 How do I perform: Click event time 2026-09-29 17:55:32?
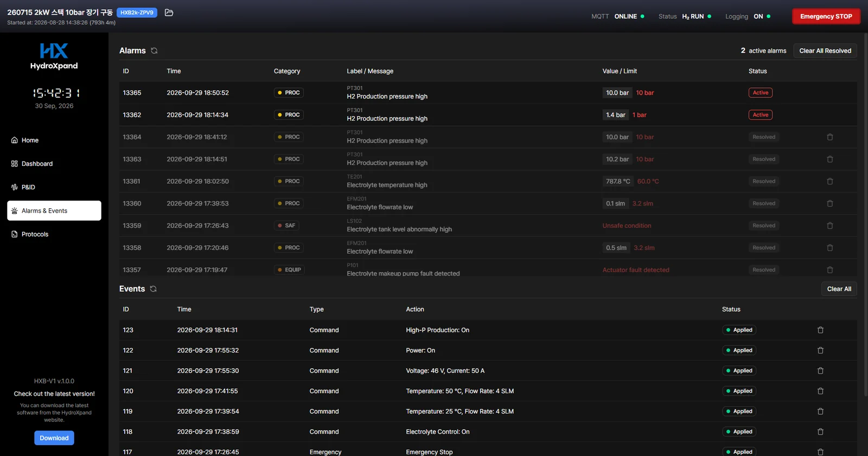[208, 350]
